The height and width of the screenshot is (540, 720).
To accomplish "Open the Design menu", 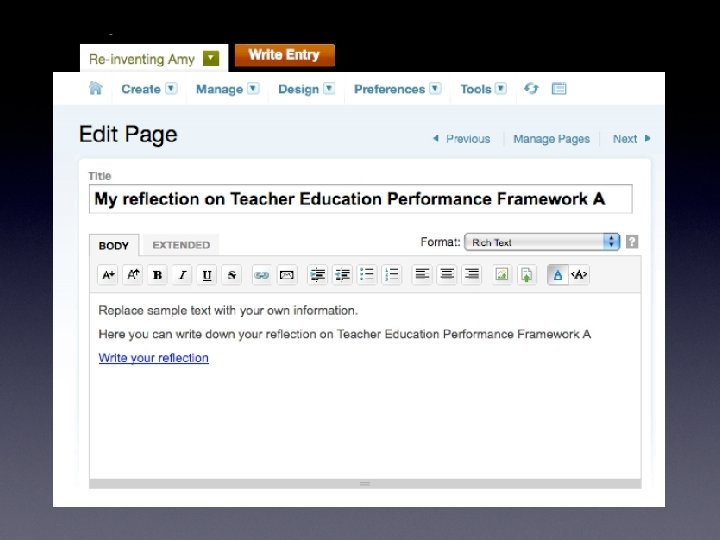I will click(x=298, y=89).
